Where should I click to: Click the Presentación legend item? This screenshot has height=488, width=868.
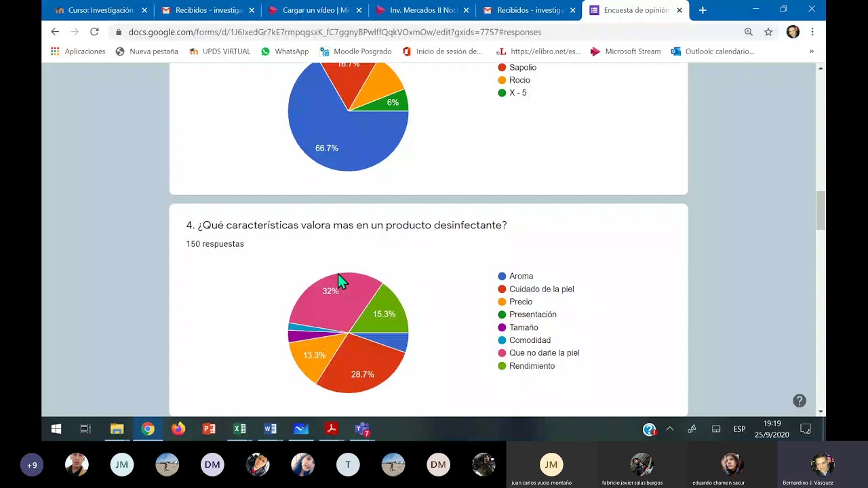pyautogui.click(x=527, y=314)
